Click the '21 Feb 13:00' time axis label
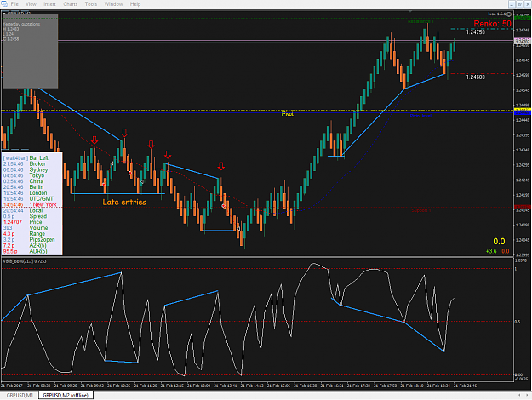532x400 pixels. point(198,386)
